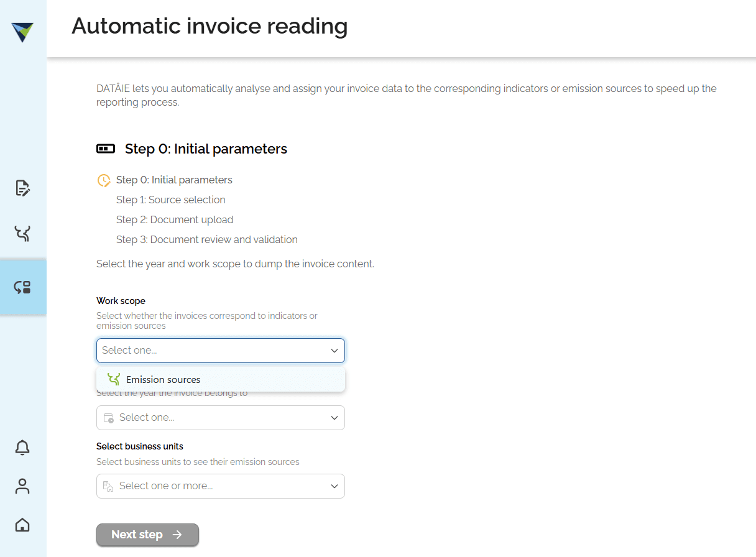Image resolution: width=756 pixels, height=557 pixels.
Task: Open notifications bell icon
Action: point(22,447)
